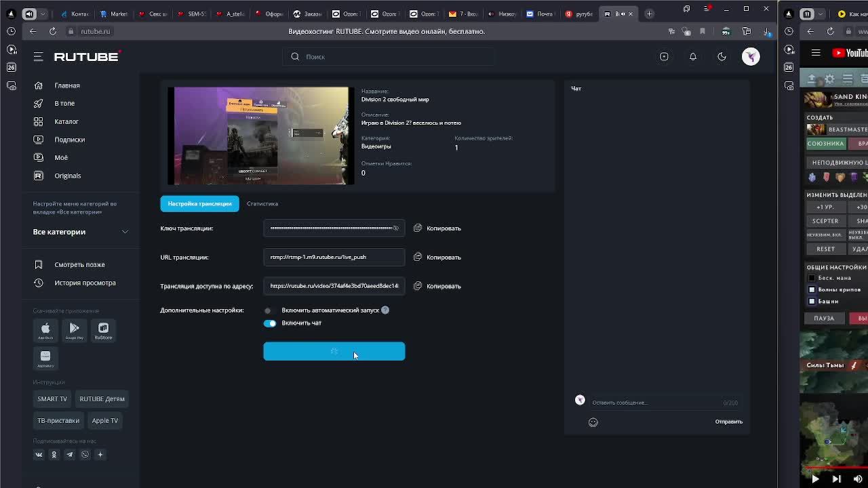
Task: Click the RUTUBE logo
Action: point(87,57)
